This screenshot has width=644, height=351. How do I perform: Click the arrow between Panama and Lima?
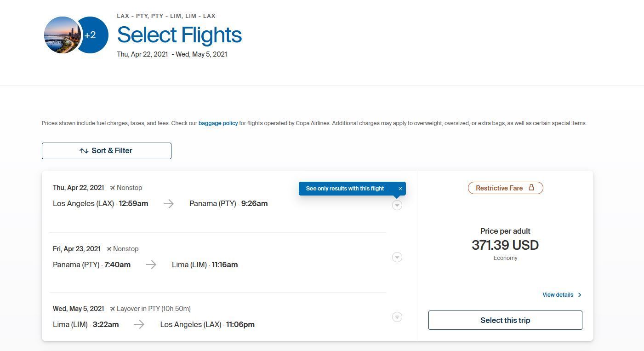[151, 265]
